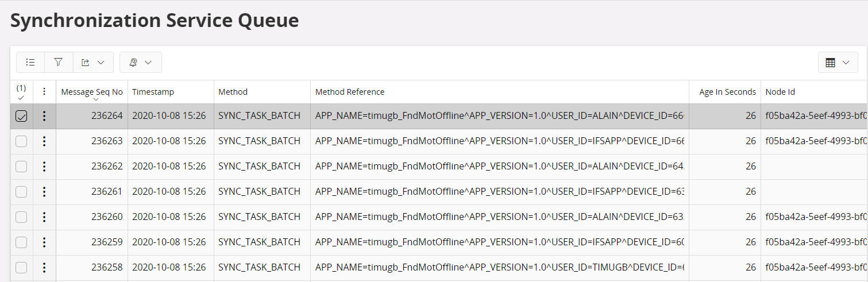Sort by Timestamp column header

click(x=153, y=92)
